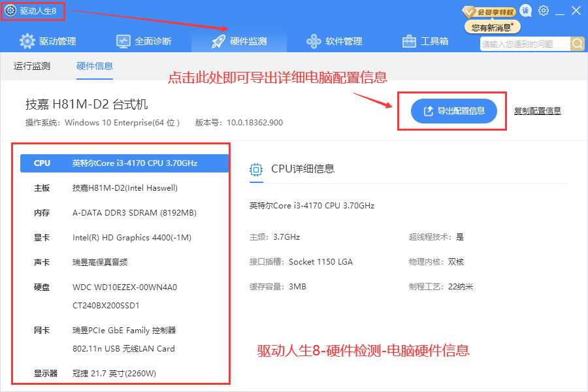Open the 软件管理 tab
Image resolution: width=588 pixels, height=392 pixels.
pyautogui.click(x=335, y=41)
